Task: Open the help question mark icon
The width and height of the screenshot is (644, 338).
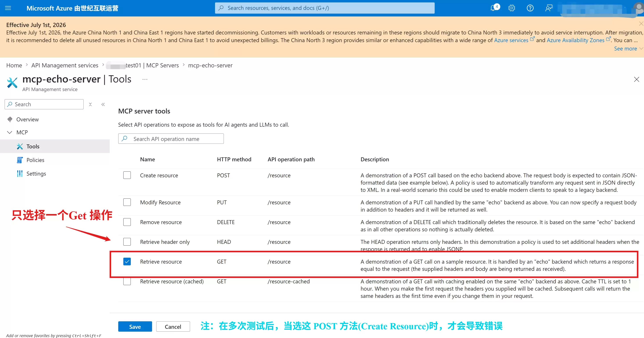Action: click(x=530, y=8)
